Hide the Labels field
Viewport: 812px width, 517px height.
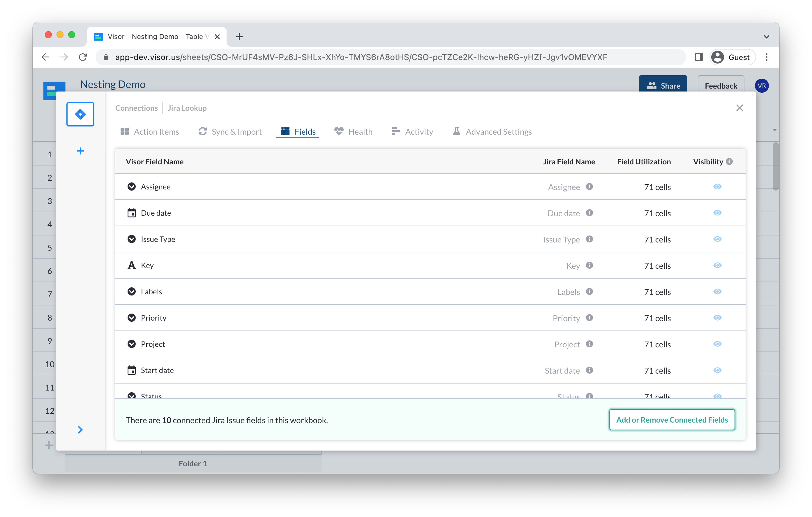pos(717,291)
